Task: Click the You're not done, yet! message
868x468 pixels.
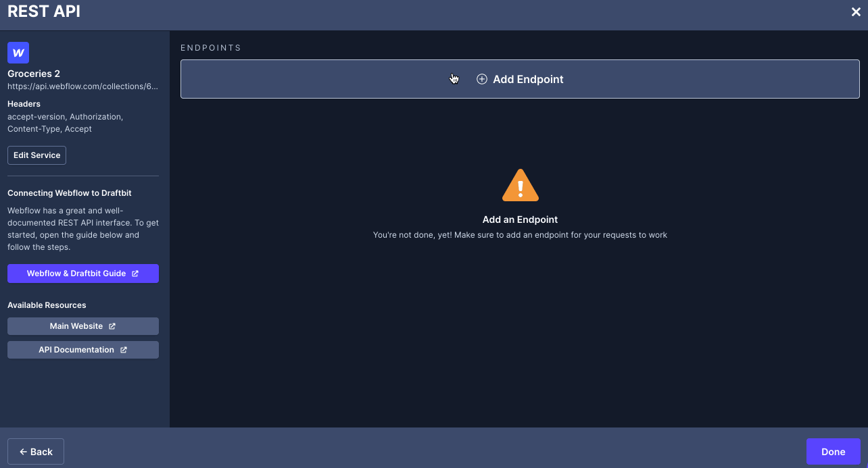Action: tap(520, 235)
